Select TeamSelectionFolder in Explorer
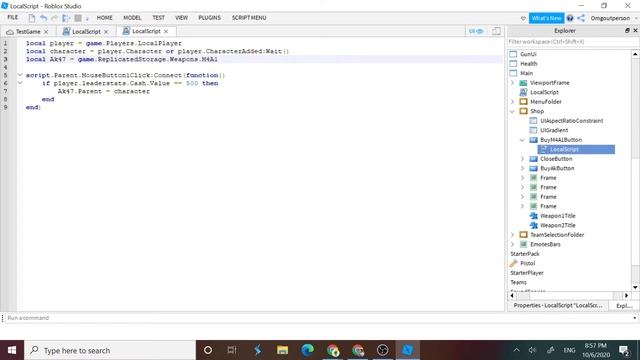 (557, 235)
